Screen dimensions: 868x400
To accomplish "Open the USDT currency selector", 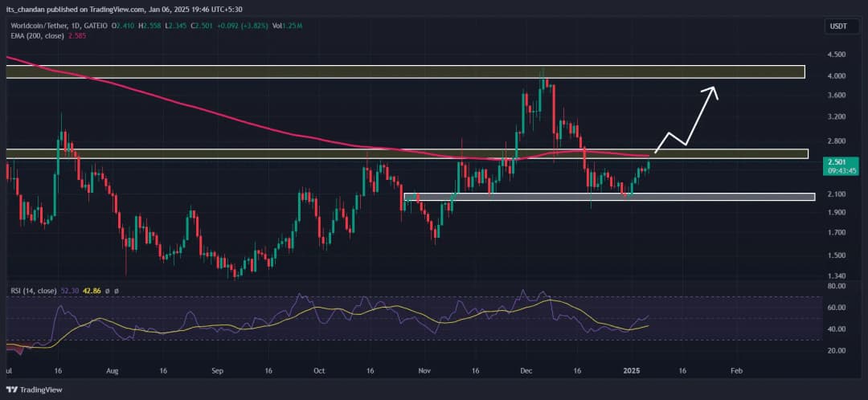I will click(x=839, y=28).
